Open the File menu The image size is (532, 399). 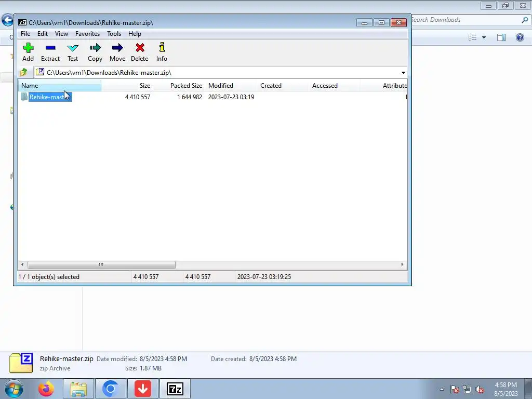pos(25,34)
